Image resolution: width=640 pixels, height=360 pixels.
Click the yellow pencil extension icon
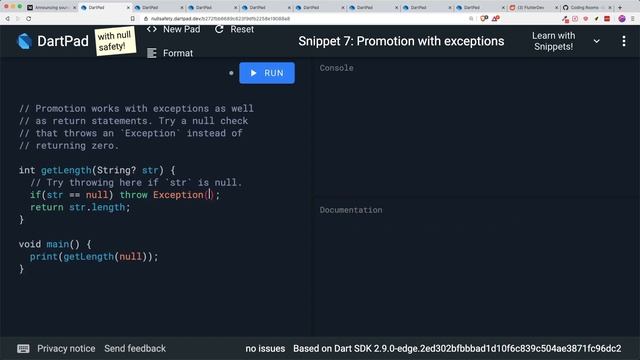[x=596, y=19]
